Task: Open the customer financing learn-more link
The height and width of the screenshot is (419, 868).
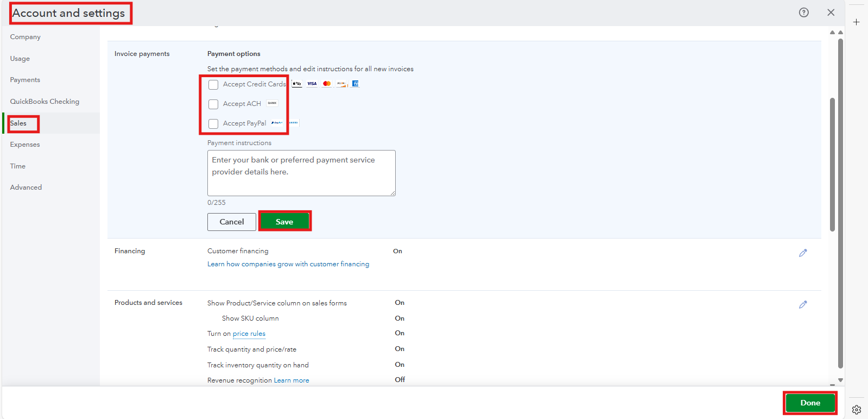Action: (288, 264)
